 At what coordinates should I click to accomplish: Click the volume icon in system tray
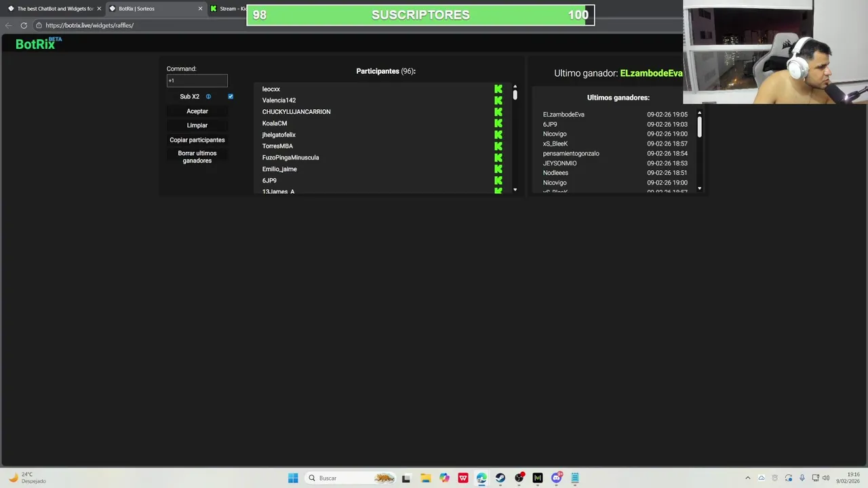826,478
